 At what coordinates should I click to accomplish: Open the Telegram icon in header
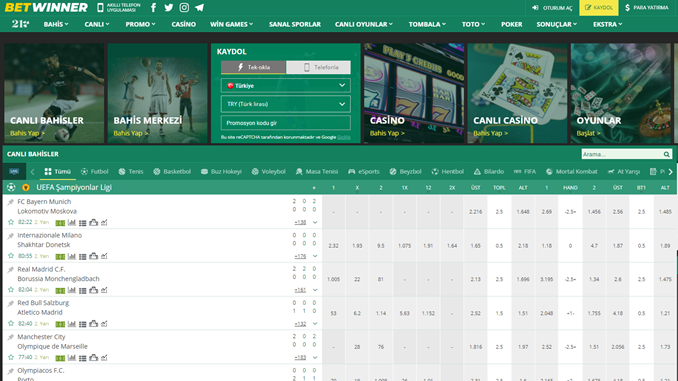pyautogui.click(x=199, y=7)
